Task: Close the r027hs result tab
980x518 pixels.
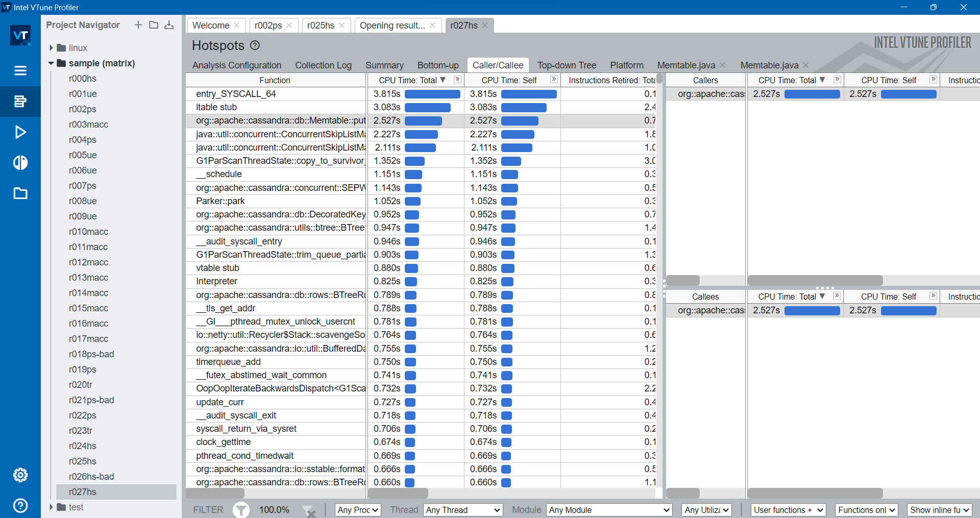Action: tap(485, 25)
